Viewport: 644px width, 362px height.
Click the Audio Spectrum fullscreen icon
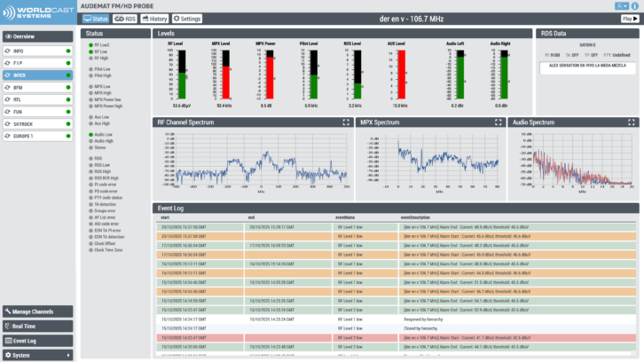coord(632,122)
